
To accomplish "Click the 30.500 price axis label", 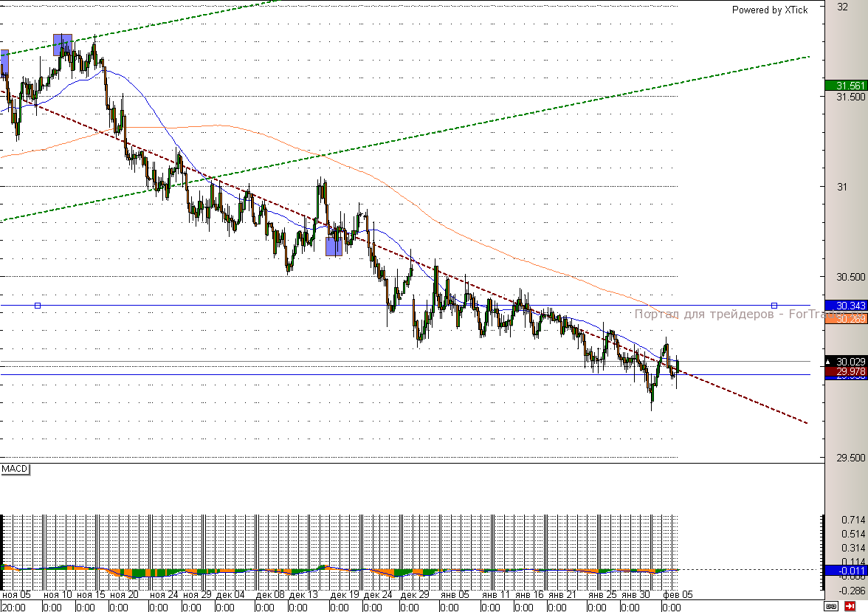I will [x=851, y=277].
